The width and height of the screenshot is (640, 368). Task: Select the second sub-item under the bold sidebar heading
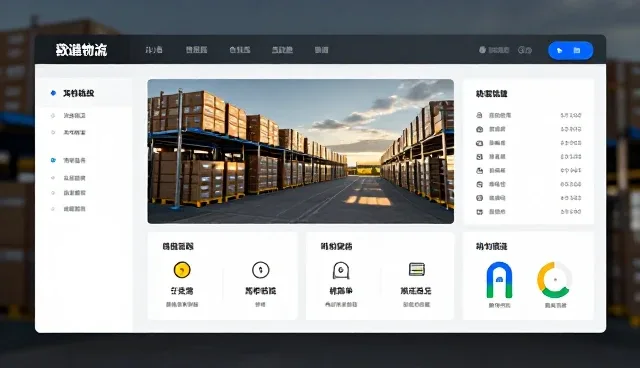tap(74, 132)
